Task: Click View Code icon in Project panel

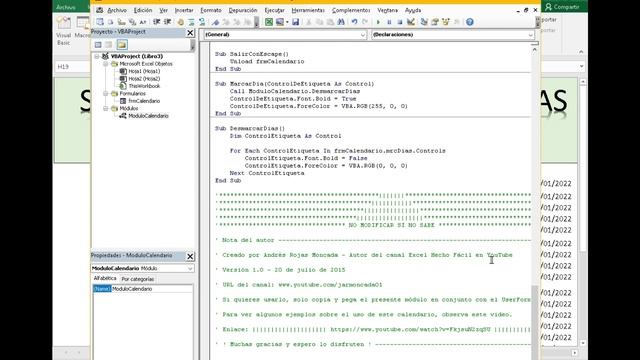Action: 98,44
